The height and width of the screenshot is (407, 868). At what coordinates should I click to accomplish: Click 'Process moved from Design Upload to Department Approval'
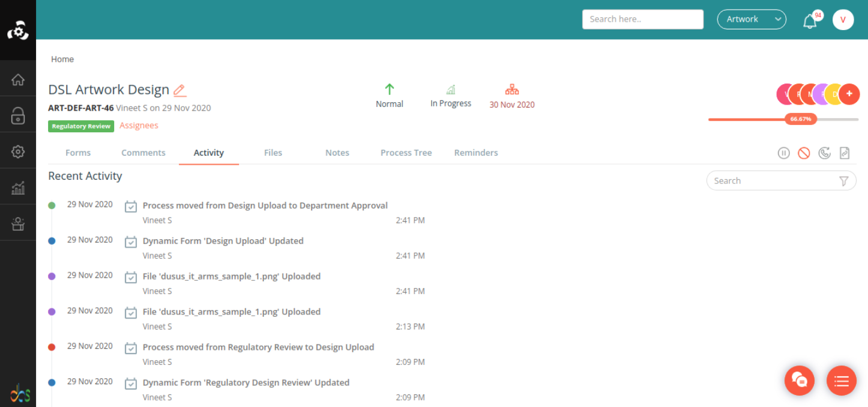(265, 206)
